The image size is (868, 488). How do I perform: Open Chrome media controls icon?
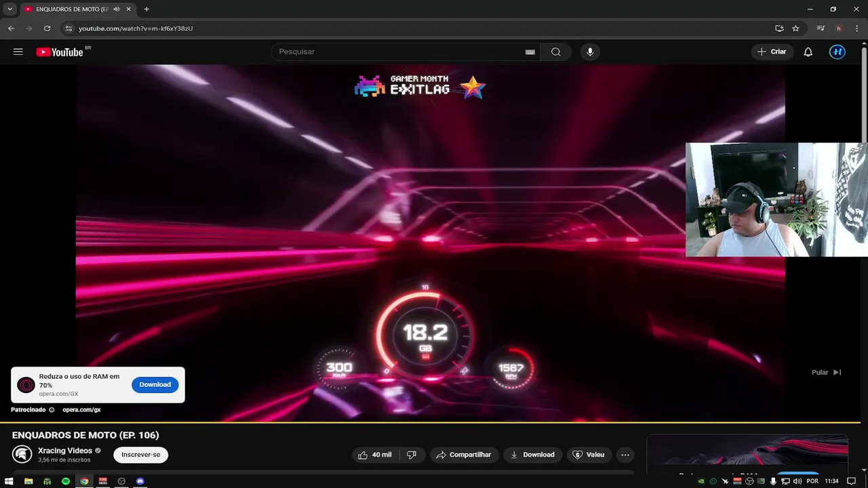coord(821,28)
